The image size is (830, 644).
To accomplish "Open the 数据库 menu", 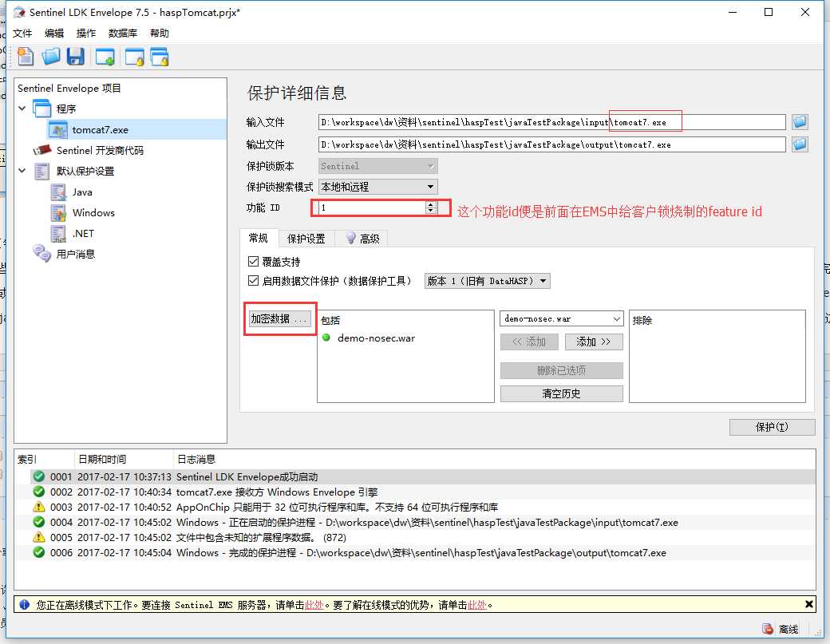I will 122,34.
